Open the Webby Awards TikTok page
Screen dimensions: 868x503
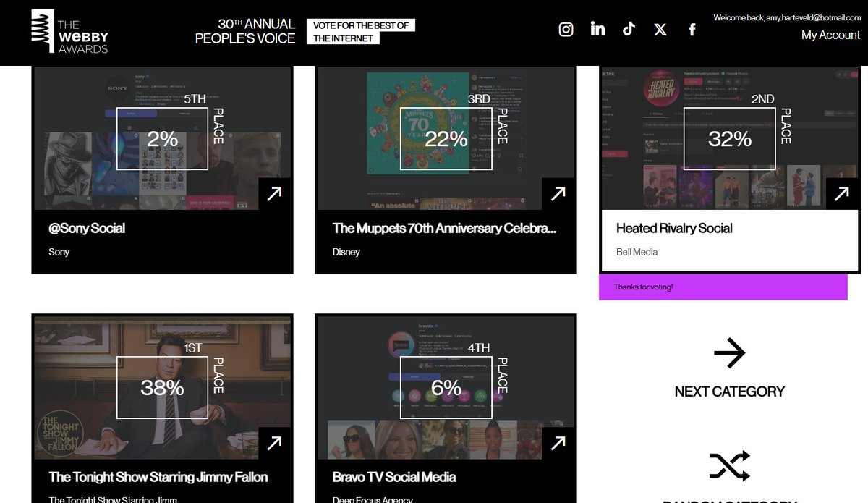pyautogui.click(x=629, y=29)
